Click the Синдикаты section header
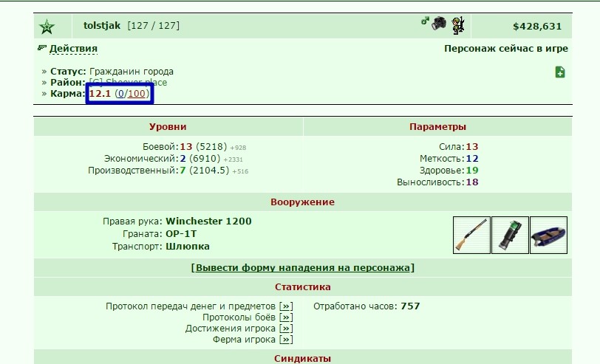Image resolution: width=600 pixels, height=364 pixels. [303, 359]
